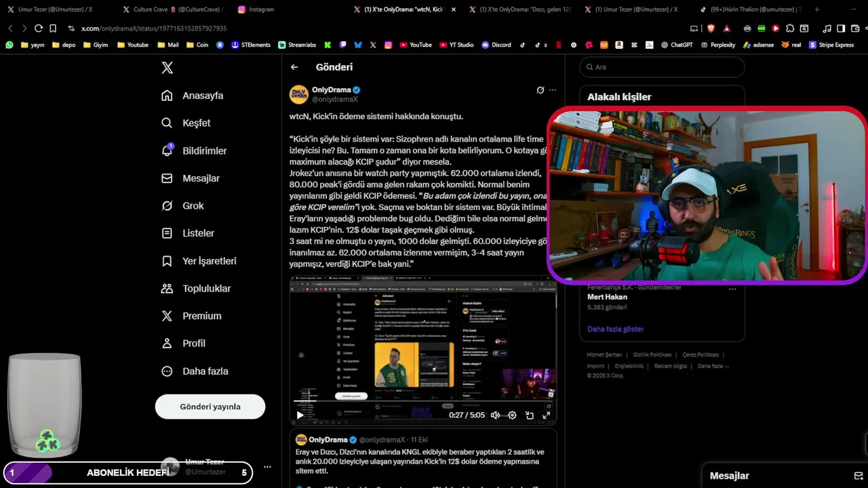
Task: Open Yer İşaretleri bookmarks
Action: tap(199, 261)
